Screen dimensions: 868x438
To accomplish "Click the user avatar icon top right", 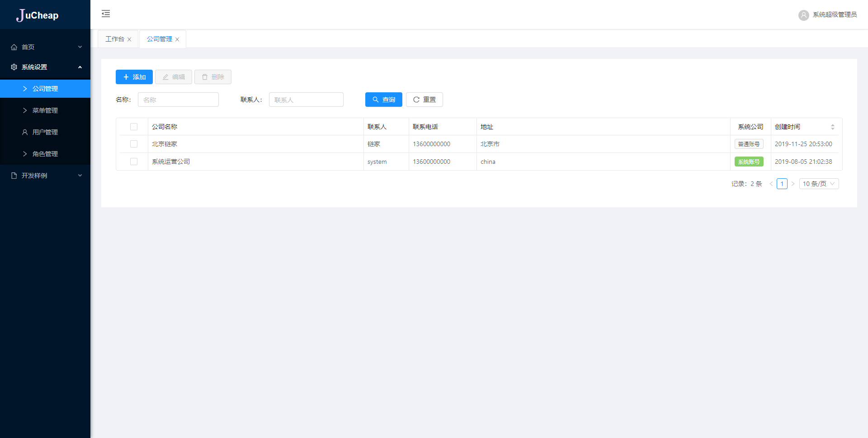I will [803, 15].
